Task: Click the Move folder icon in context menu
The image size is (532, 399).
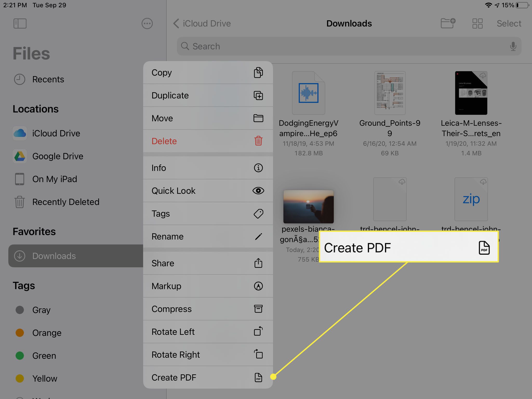Action: pyautogui.click(x=258, y=118)
